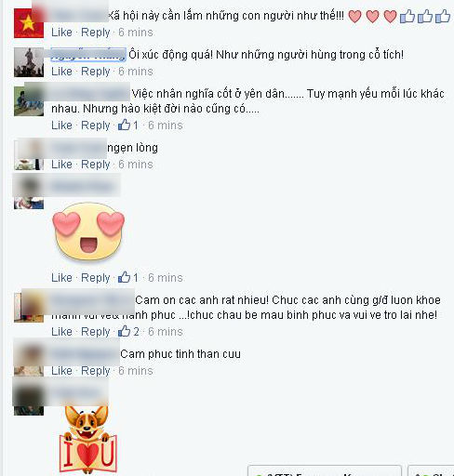The image size is (454, 476).
Task: Click the 6 mins timestamp on first comment
Action: point(136,33)
